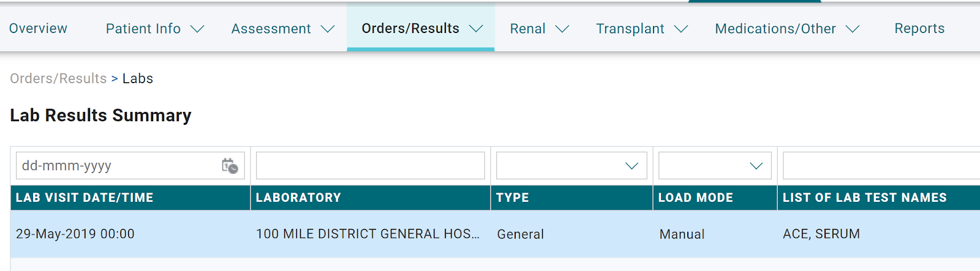Expand the Renal menu chevron
980x271 pixels.
[562, 29]
